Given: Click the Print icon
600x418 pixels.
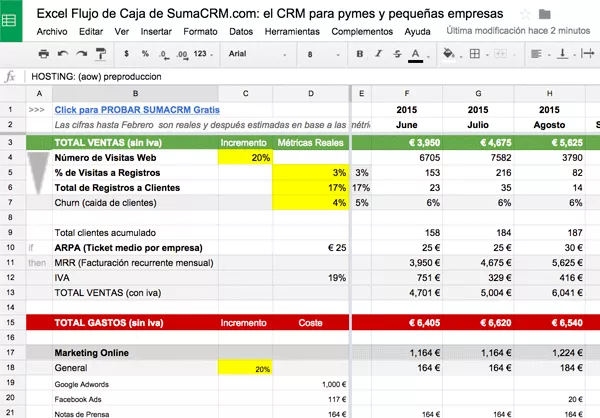Looking at the screenshot, I should [44, 54].
